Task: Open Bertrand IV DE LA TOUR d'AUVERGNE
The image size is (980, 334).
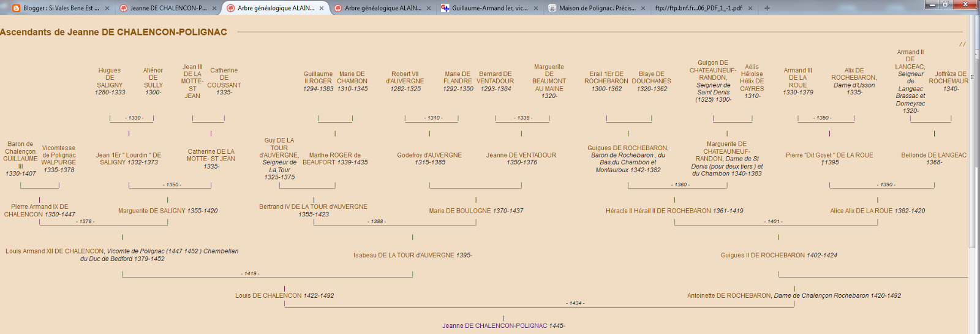Action: point(313,211)
